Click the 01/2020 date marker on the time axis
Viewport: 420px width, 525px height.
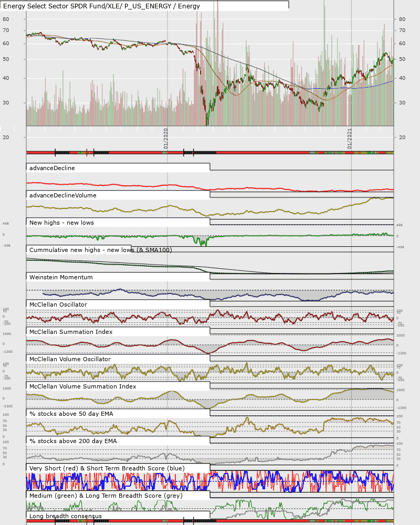(166, 138)
